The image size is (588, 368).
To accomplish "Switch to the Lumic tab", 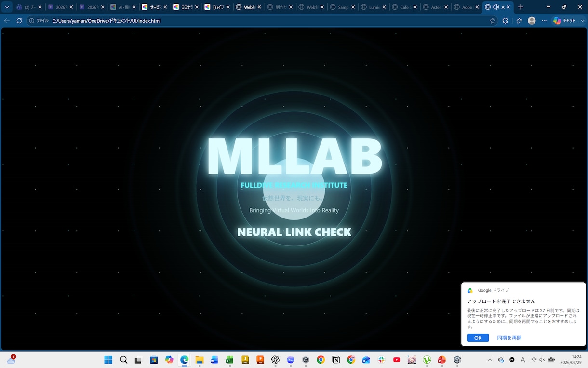I will tap(374, 7).
